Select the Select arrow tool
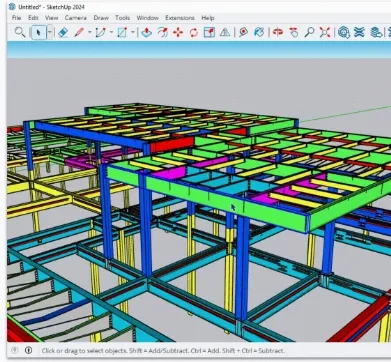Screen dimensions: 391x362 pos(38,32)
